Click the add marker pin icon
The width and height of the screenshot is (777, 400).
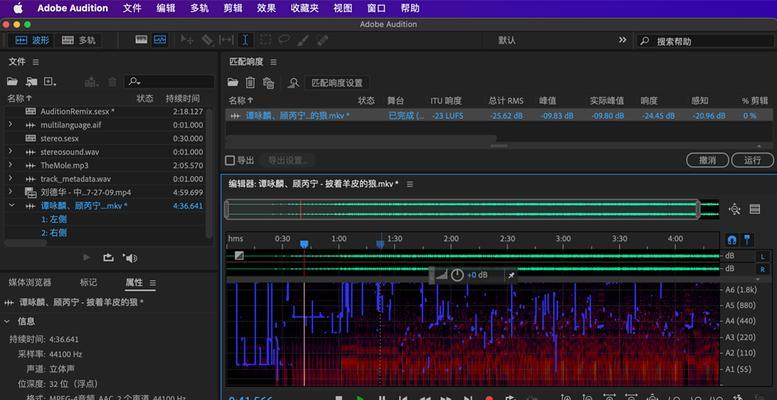pos(746,240)
